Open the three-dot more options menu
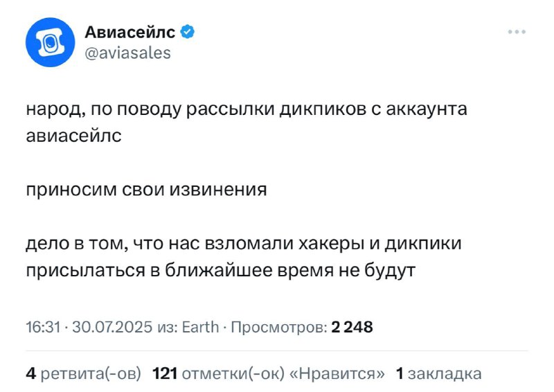Screen dimensions: 554x392 [x=517, y=32]
